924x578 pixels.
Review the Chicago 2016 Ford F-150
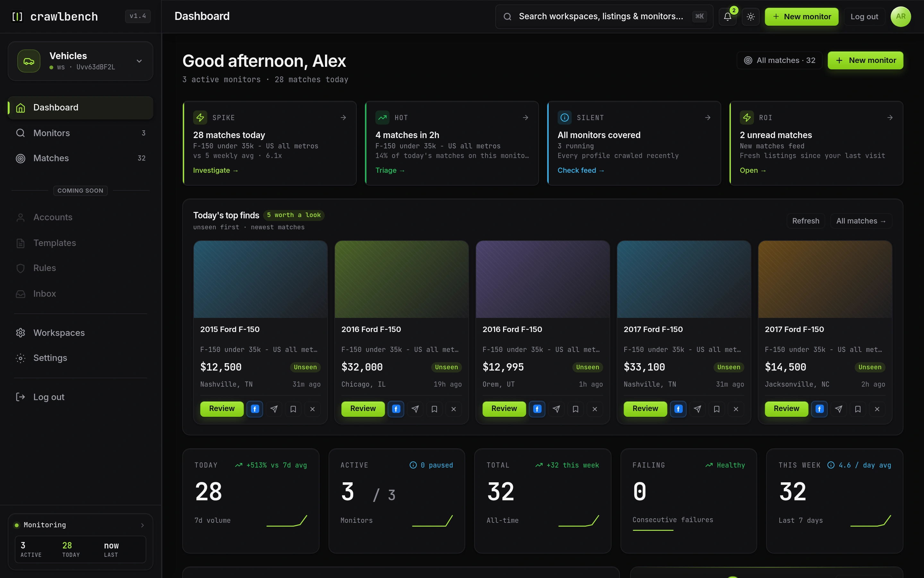[363, 409]
